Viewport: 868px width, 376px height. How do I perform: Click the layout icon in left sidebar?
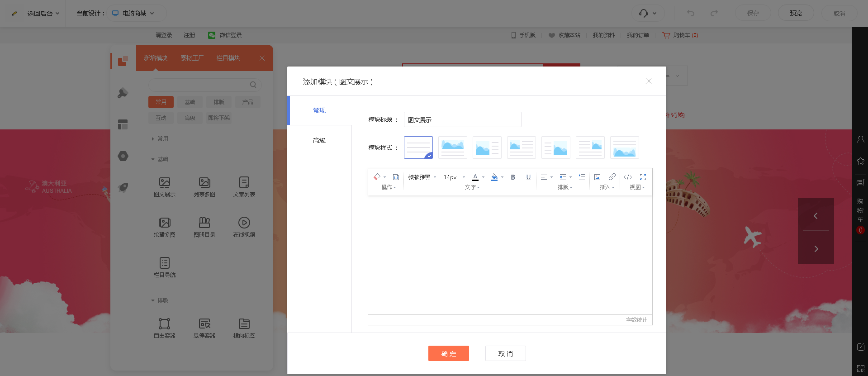tap(123, 124)
